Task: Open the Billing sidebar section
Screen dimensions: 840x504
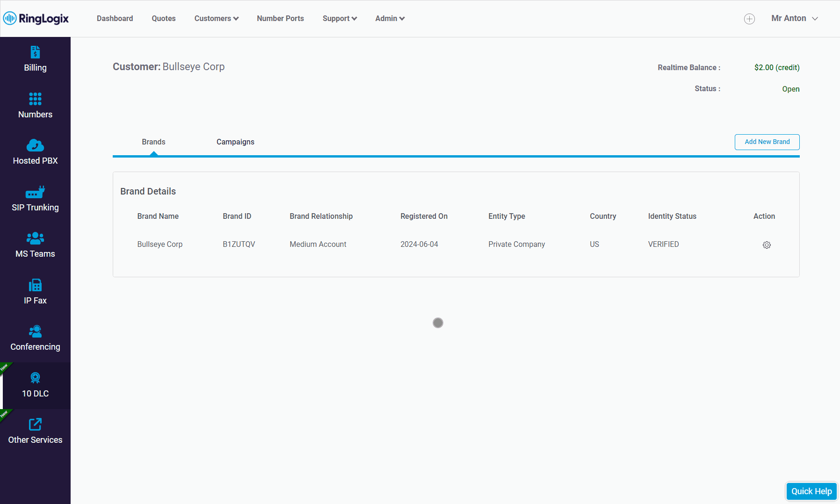Action: pyautogui.click(x=35, y=59)
